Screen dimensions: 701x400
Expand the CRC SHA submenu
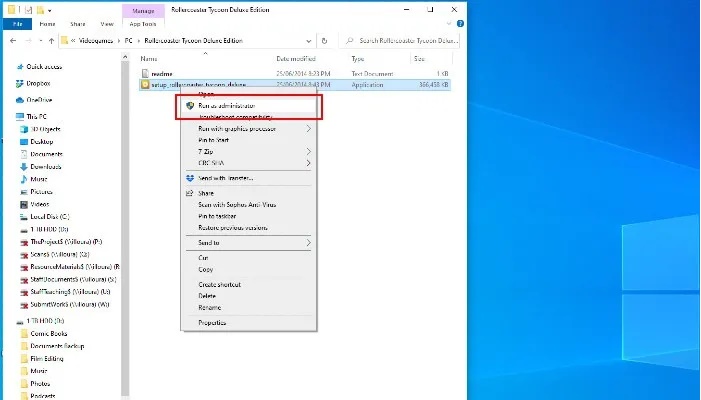coord(249,163)
